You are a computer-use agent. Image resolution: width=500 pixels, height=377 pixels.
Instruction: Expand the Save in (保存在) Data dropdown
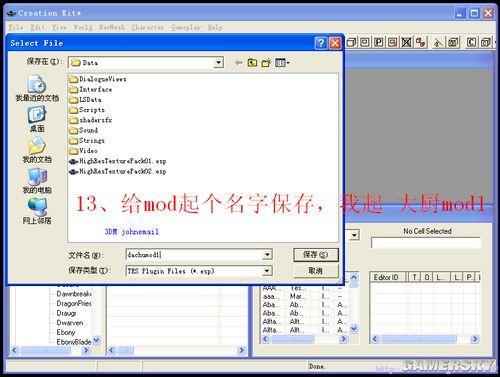click(x=218, y=63)
